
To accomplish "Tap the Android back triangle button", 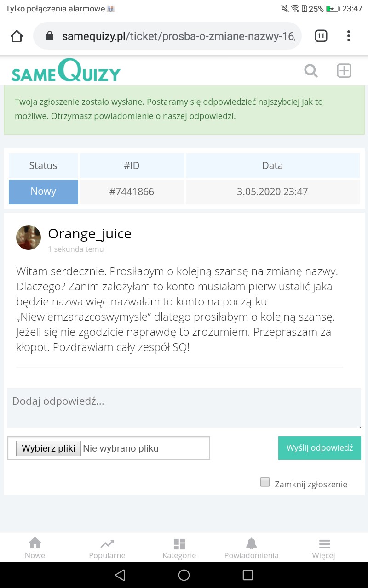I will coord(120,575).
